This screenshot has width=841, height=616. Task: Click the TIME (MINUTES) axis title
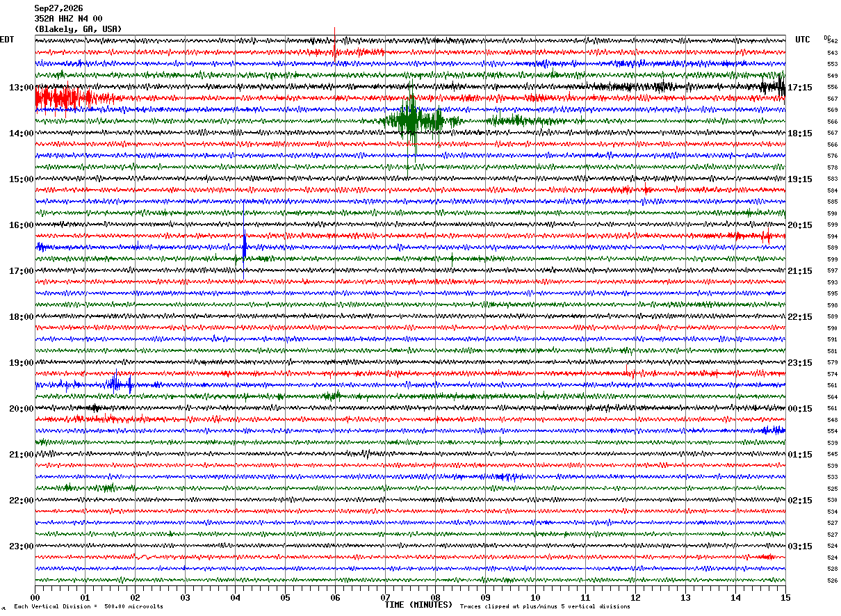[x=418, y=605]
